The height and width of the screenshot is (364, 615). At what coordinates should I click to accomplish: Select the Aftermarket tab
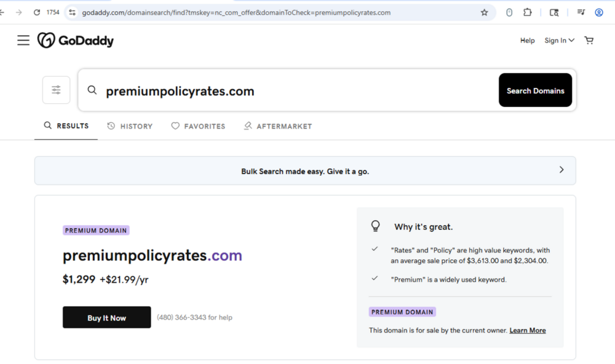[277, 126]
